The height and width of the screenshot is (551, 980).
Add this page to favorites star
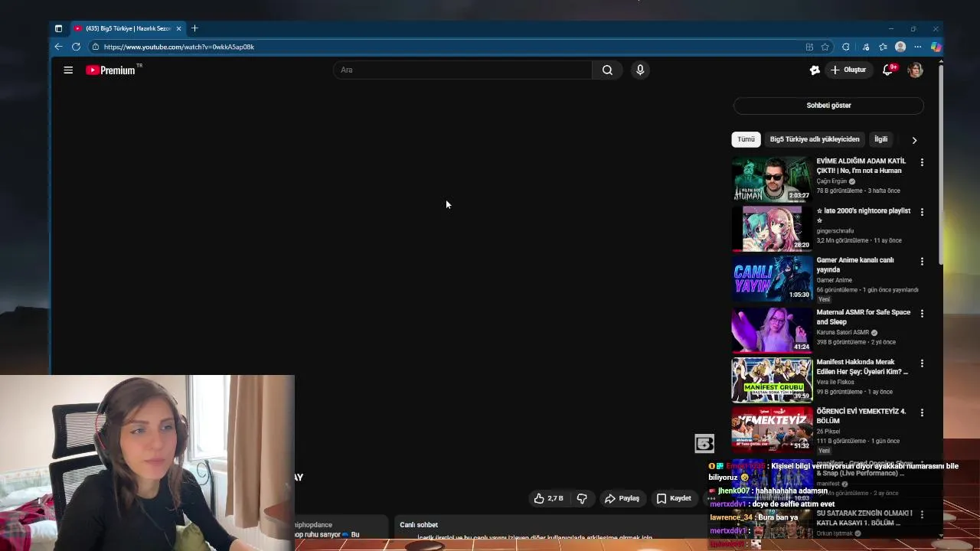tap(825, 47)
